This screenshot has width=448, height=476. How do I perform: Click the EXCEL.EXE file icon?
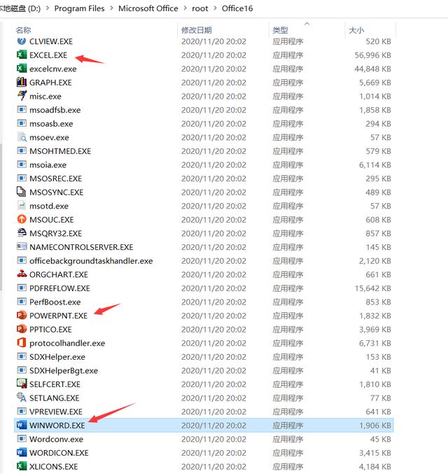click(22, 55)
